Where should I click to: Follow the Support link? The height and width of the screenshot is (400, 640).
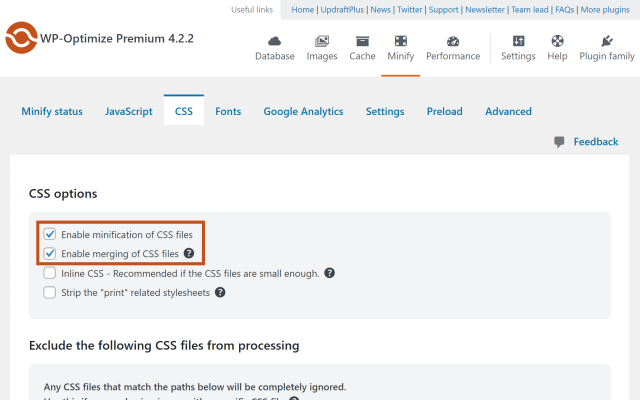pyautogui.click(x=444, y=10)
